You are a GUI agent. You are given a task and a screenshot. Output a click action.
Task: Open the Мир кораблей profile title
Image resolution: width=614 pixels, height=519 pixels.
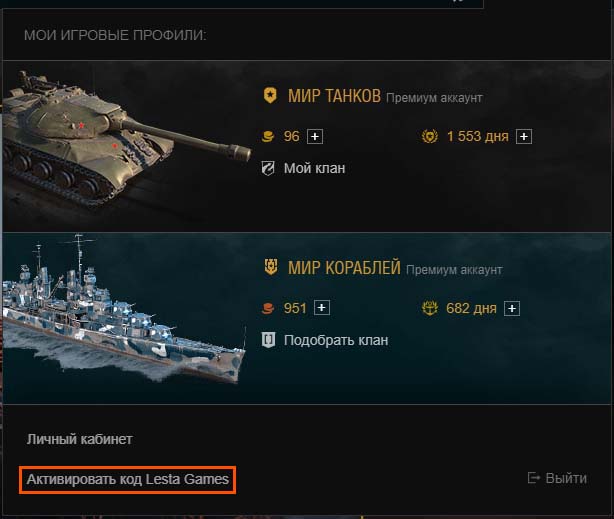pyautogui.click(x=344, y=268)
